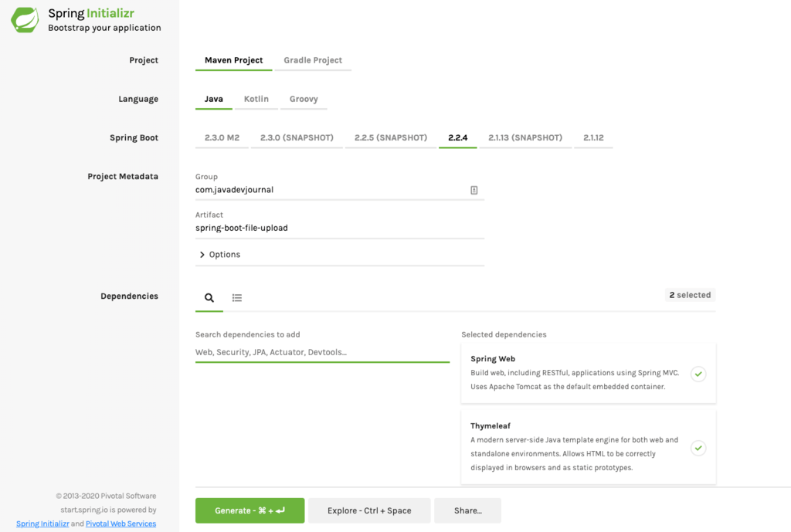791x532 pixels.
Task: Switch to Gradle Project
Action: click(313, 59)
